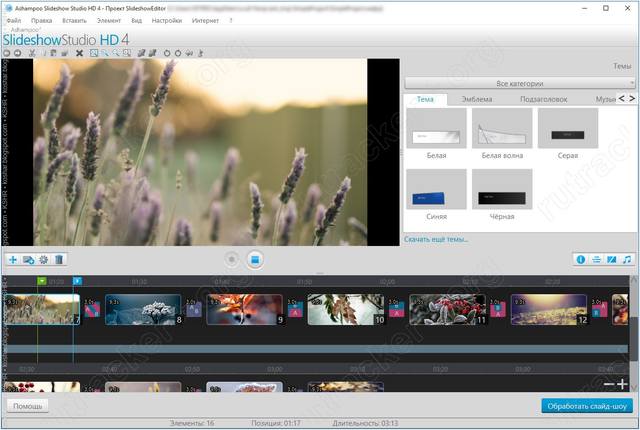Go to previous tabs with left arrow
Viewport: 640px width, 430px height.
point(621,98)
